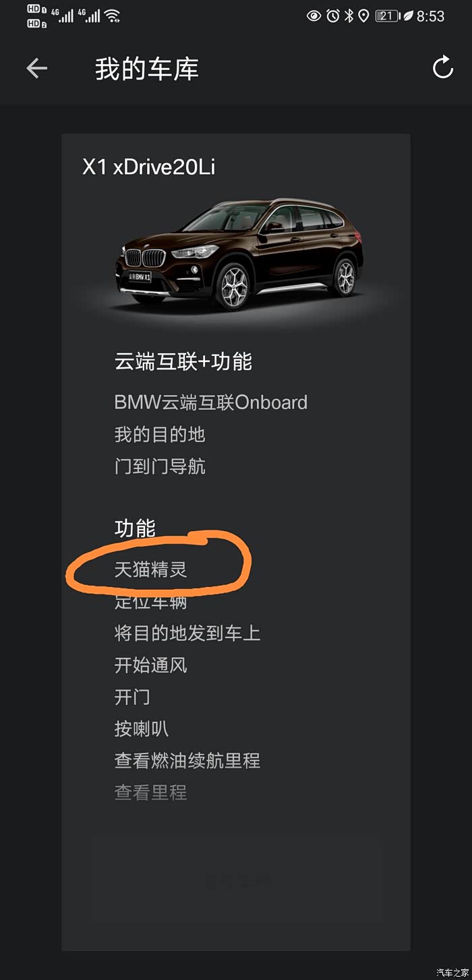Select 门到门导航 option

[x=160, y=466]
